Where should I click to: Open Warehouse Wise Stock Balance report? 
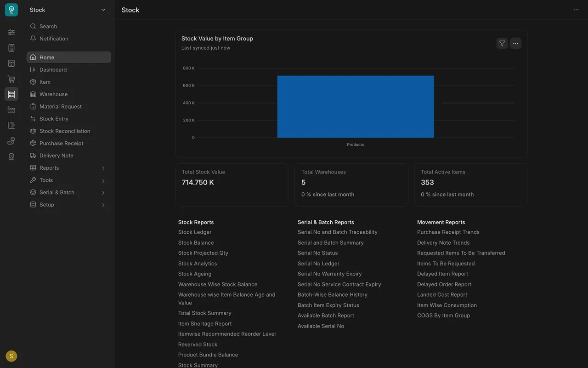point(218,284)
